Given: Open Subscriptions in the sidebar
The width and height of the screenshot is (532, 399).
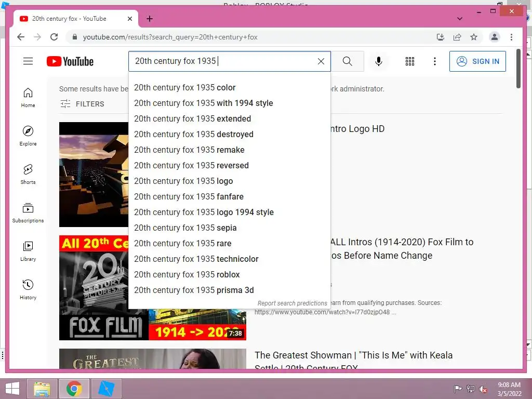Looking at the screenshot, I should [28, 212].
